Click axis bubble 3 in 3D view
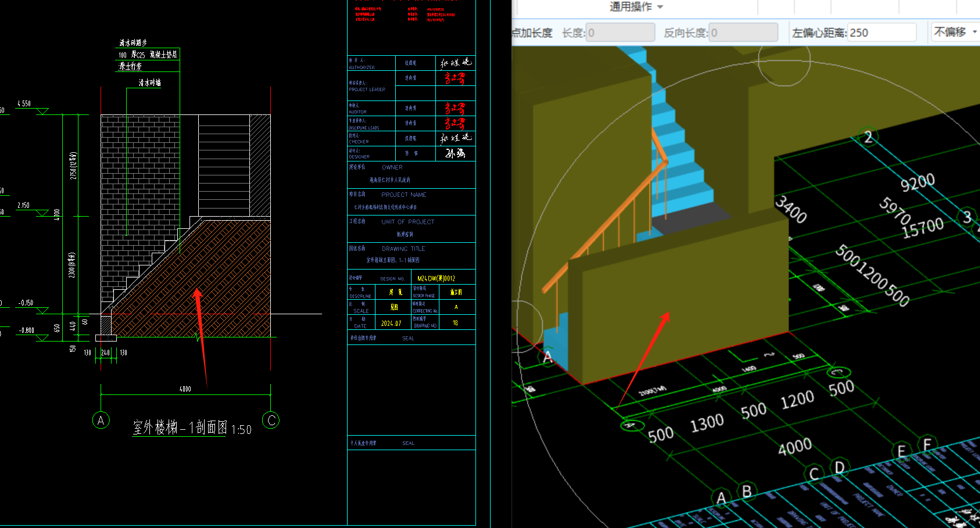 (967, 217)
